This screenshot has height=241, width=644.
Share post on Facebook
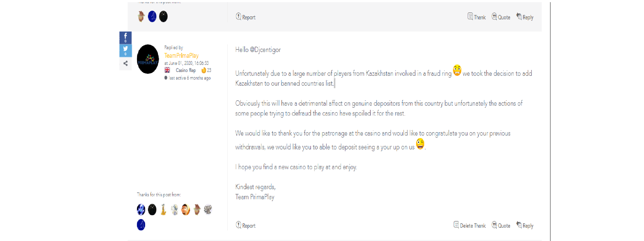(x=126, y=37)
